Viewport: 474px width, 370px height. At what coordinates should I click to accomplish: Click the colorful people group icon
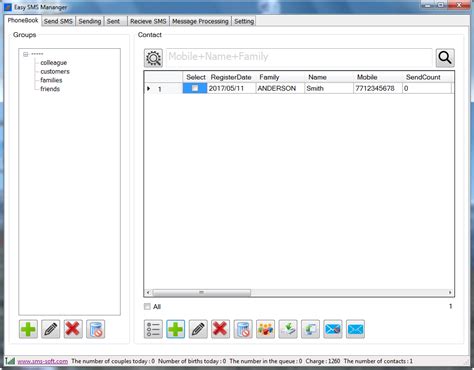tap(266, 329)
